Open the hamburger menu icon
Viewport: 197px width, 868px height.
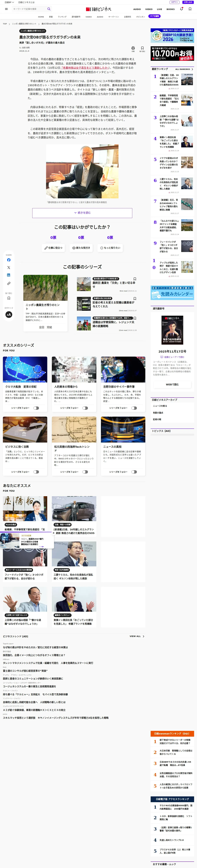coord(6,9)
